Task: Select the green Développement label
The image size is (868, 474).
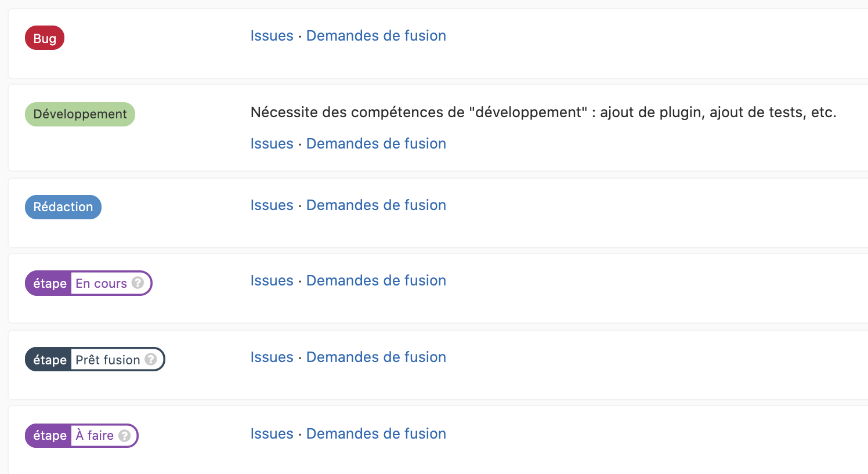Action: pos(80,114)
